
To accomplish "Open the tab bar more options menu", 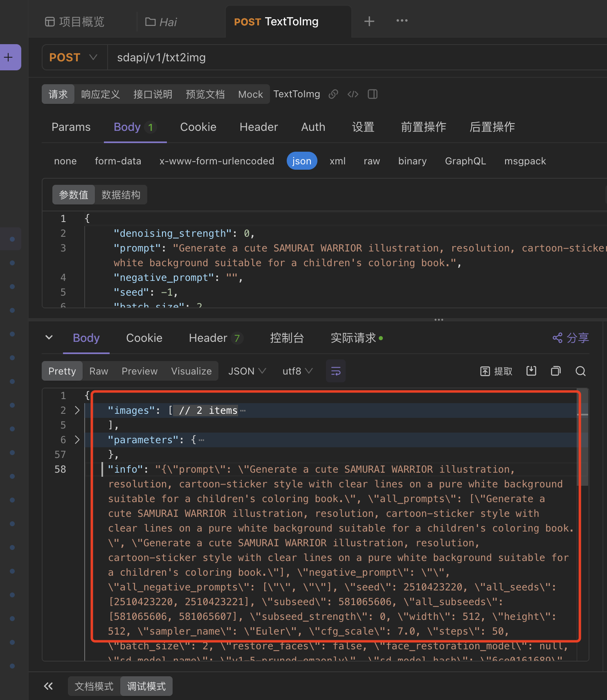I will pyautogui.click(x=402, y=20).
